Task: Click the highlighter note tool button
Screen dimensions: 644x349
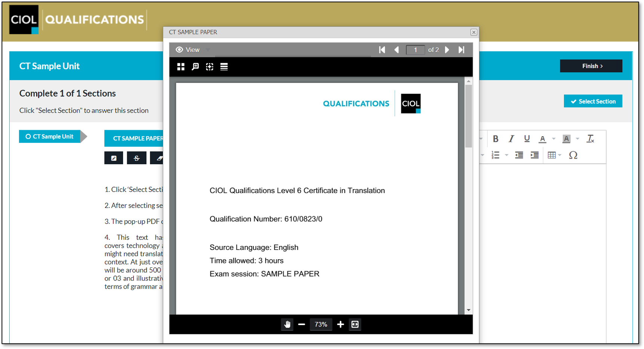Action: [114, 158]
